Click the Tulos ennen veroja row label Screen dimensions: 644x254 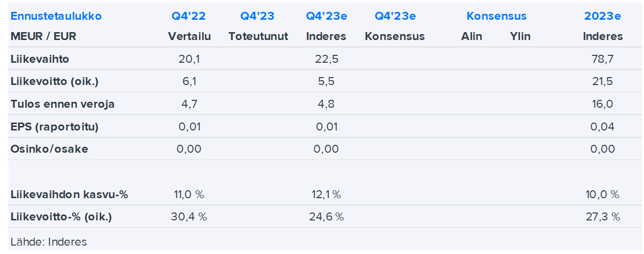[x=62, y=104]
